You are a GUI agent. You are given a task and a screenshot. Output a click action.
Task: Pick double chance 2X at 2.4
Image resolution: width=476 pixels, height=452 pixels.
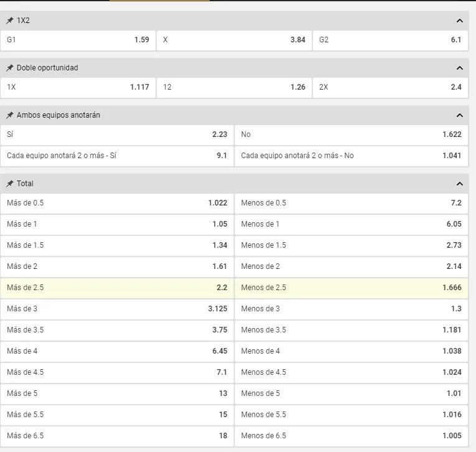pyautogui.click(x=390, y=87)
